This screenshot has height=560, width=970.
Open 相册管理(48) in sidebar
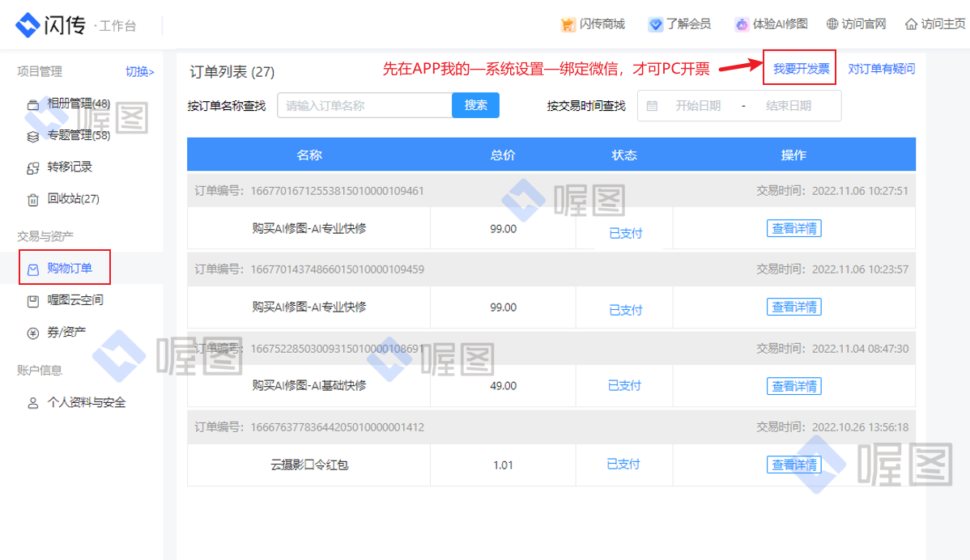pyautogui.click(x=79, y=104)
